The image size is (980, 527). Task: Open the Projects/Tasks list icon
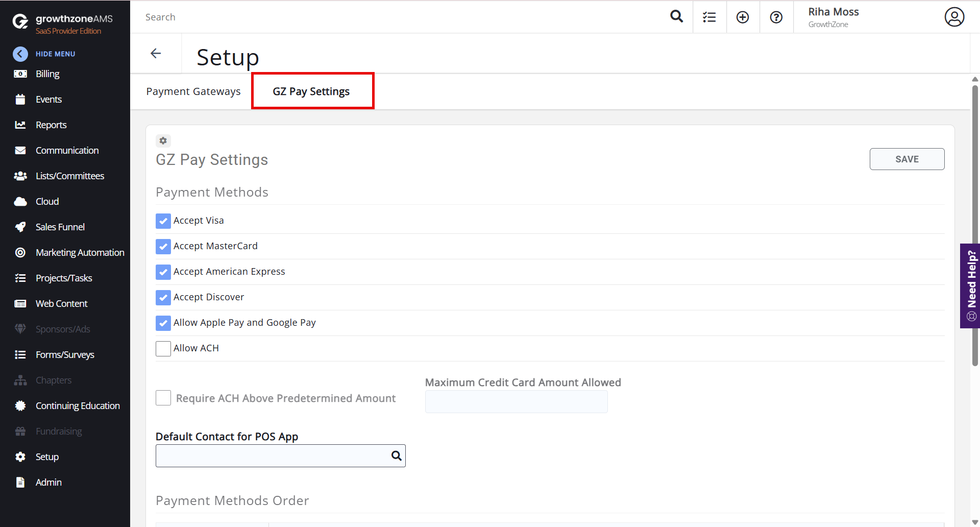pos(20,278)
